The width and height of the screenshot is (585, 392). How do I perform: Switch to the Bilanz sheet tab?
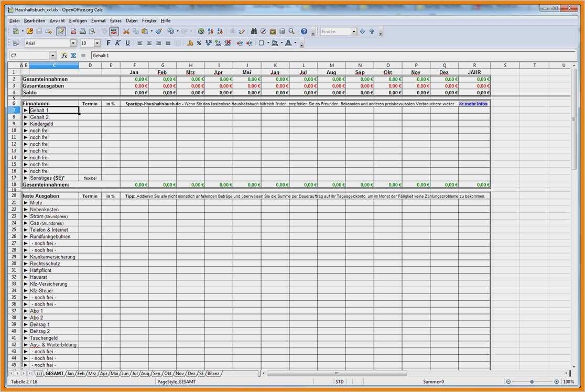coord(213,373)
